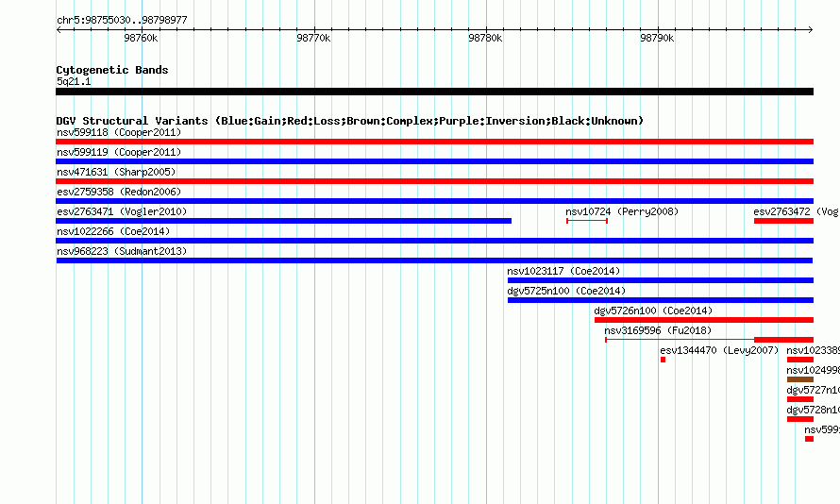Select the red dgv5726n100 loss bar
This screenshot has width=840, height=504.
tap(704, 320)
